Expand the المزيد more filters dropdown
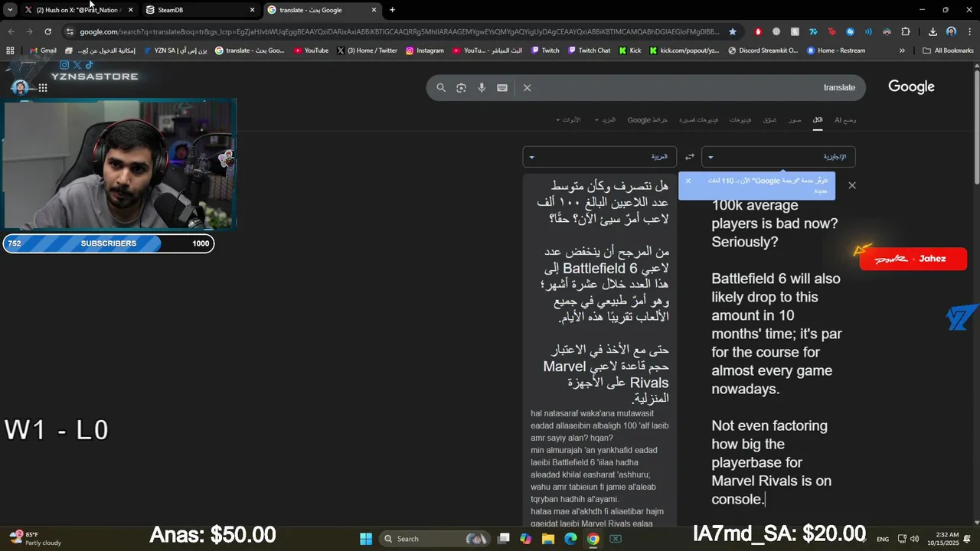The height and width of the screenshot is (551, 980). [x=605, y=120]
